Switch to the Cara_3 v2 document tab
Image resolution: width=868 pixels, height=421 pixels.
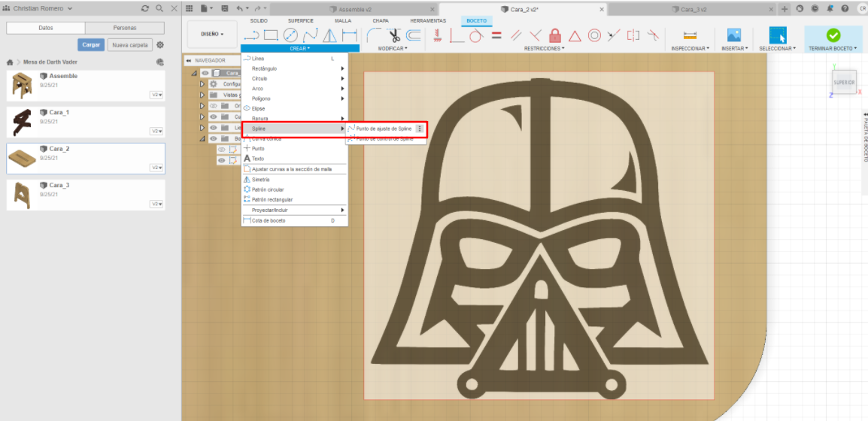pyautogui.click(x=693, y=10)
